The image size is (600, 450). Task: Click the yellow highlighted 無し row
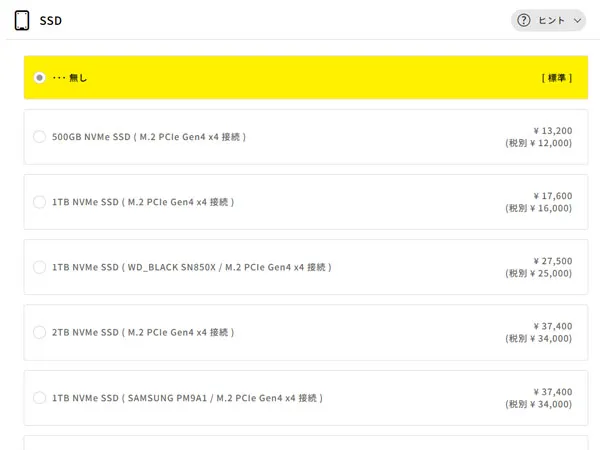tap(306, 77)
